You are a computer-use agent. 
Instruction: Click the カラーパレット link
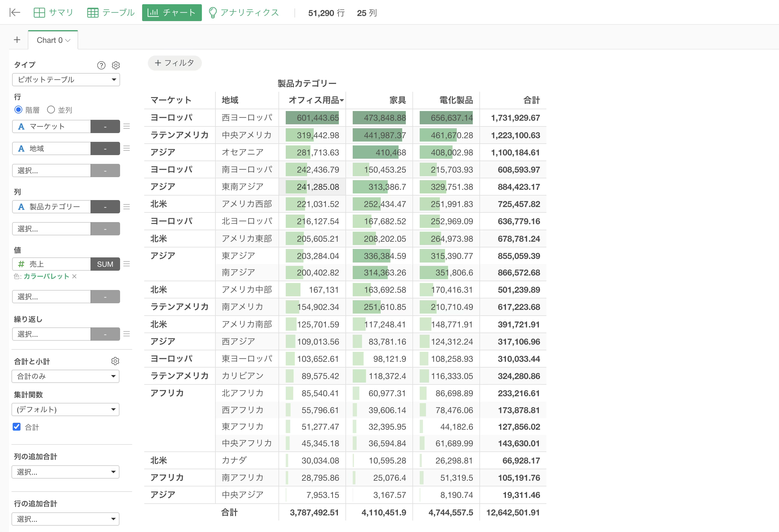click(46, 276)
